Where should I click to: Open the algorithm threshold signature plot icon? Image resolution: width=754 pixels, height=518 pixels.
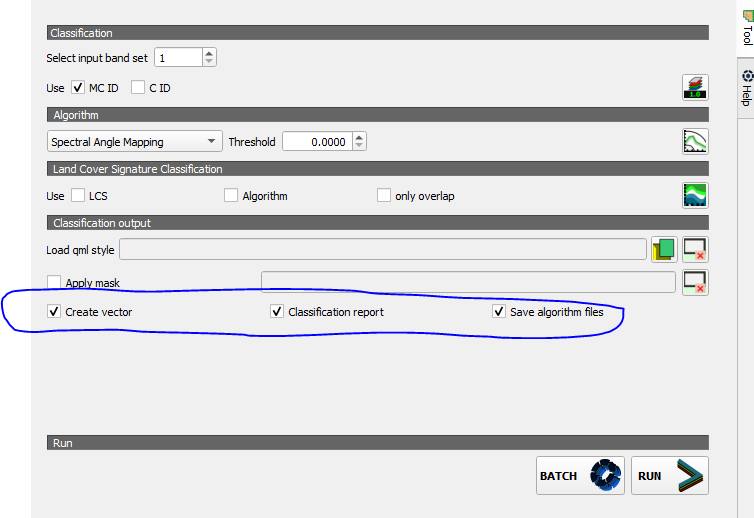click(x=695, y=141)
